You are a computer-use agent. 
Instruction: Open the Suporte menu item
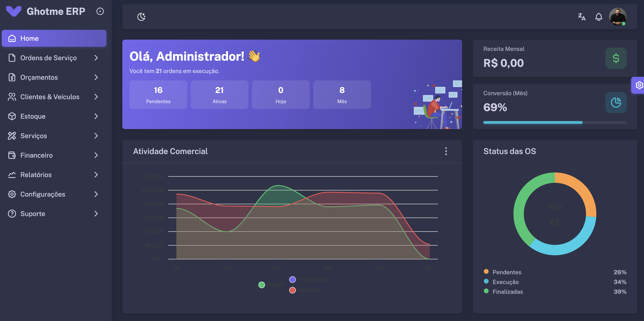33,214
